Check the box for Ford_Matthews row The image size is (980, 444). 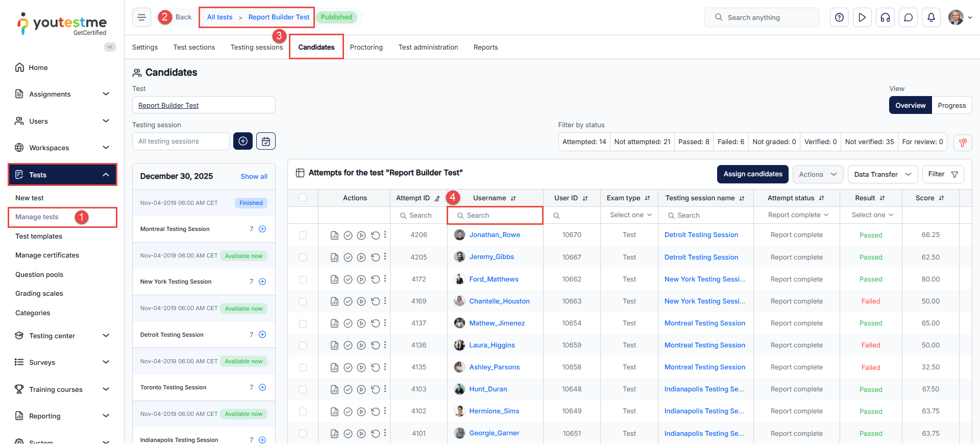(x=303, y=279)
